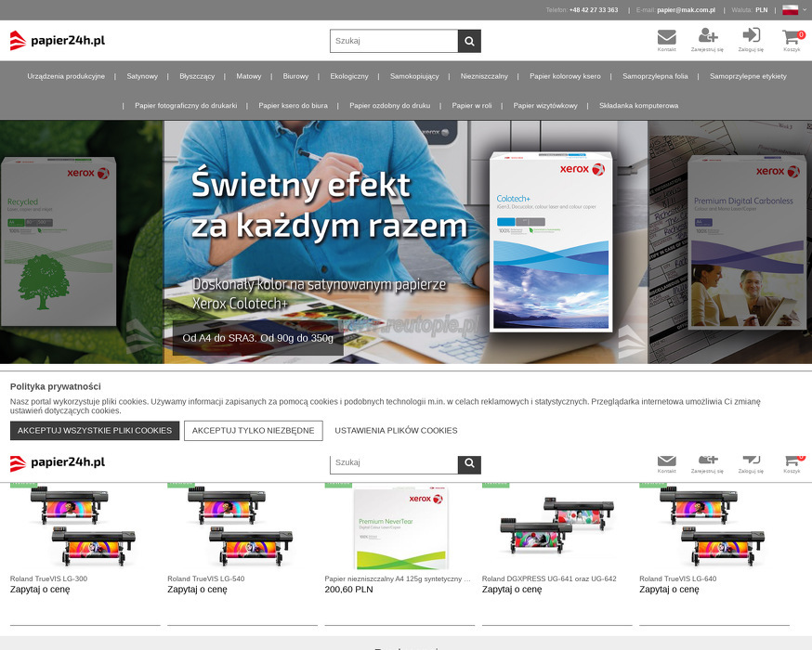
Task: Go to the Niezniszczalny category
Action: [484, 76]
